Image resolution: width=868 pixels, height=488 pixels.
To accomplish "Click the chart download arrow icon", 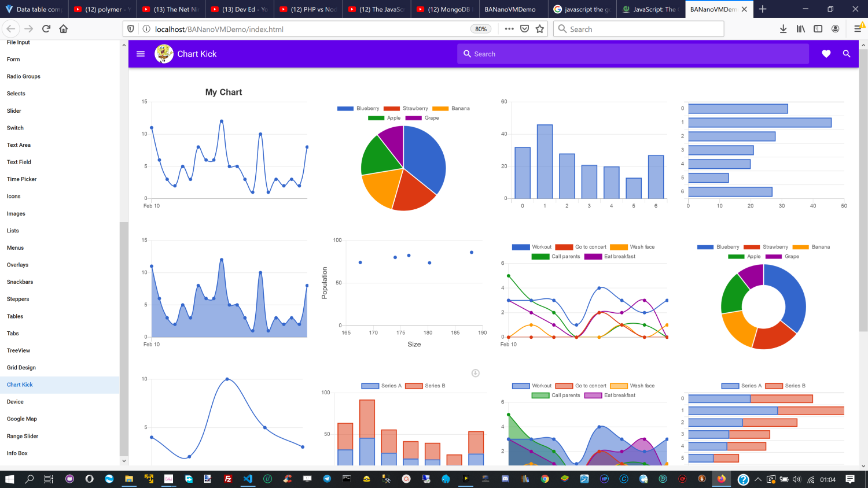I will tap(476, 373).
